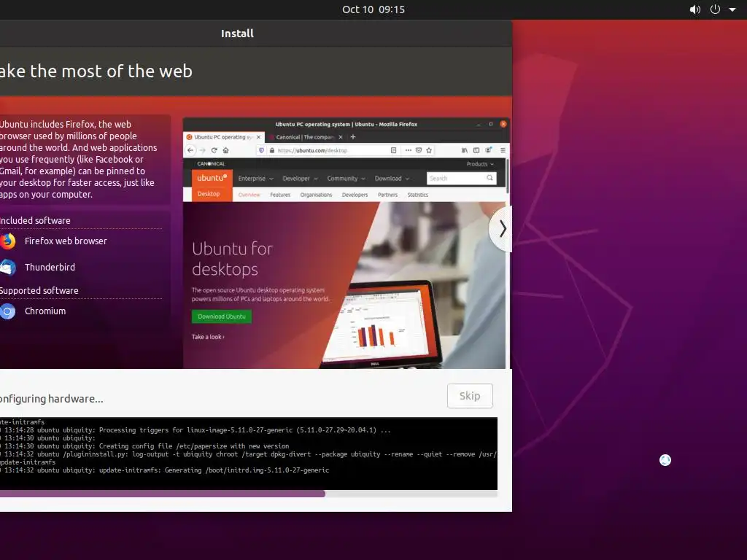Switch to the Canonical company tab
The height and width of the screenshot is (560, 747).
[306, 136]
